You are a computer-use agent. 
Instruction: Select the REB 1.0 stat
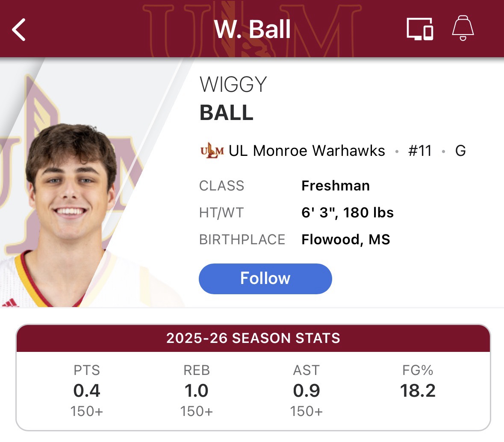pyautogui.click(x=197, y=390)
